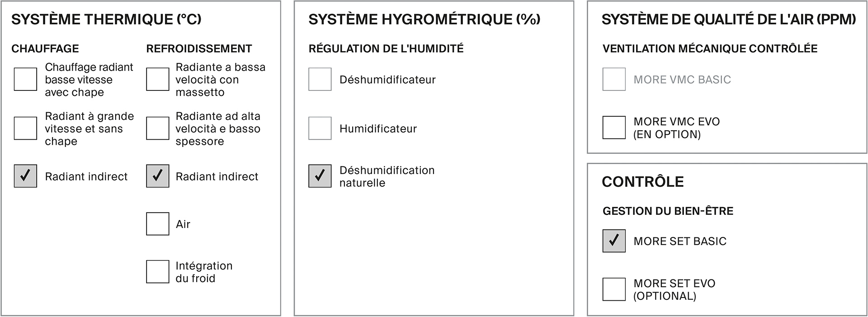The width and height of the screenshot is (868, 317).
Task: Uncheck Radiant indirect under Refroidissement
Action: click(157, 176)
